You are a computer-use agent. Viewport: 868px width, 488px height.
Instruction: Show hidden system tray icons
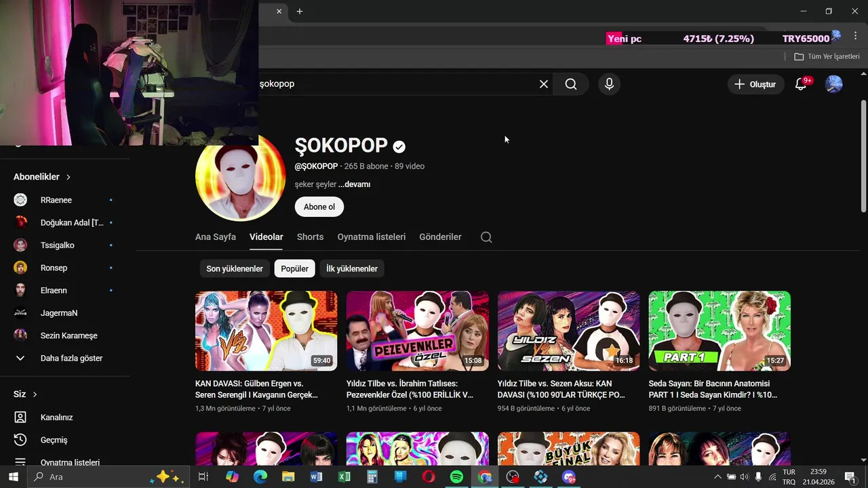[x=717, y=477]
